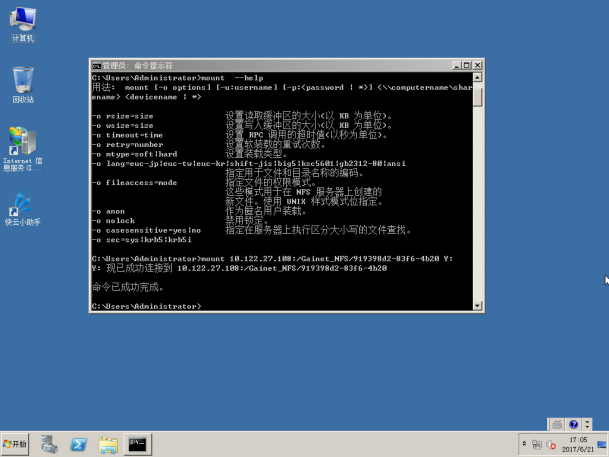This screenshot has width=609, height=457.
Task: Open the clock showing 17:05
Action: tap(578, 444)
